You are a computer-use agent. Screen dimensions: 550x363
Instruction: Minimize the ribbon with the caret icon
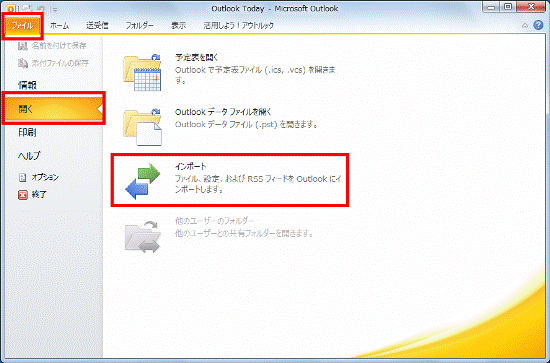[x=525, y=26]
